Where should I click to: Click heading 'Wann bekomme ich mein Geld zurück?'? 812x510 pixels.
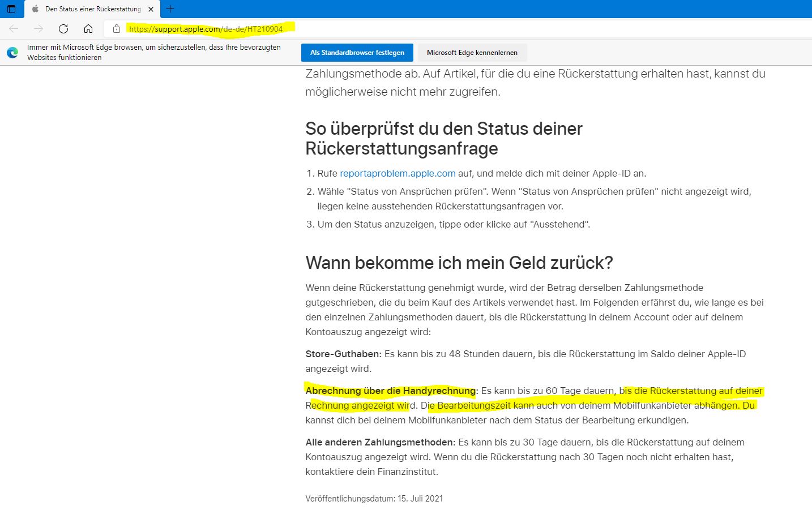click(459, 263)
